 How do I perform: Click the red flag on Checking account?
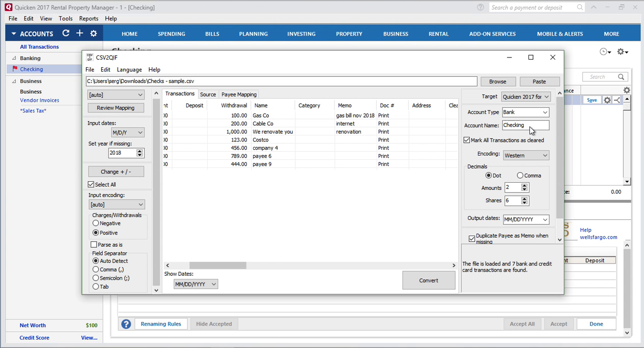tap(15, 69)
